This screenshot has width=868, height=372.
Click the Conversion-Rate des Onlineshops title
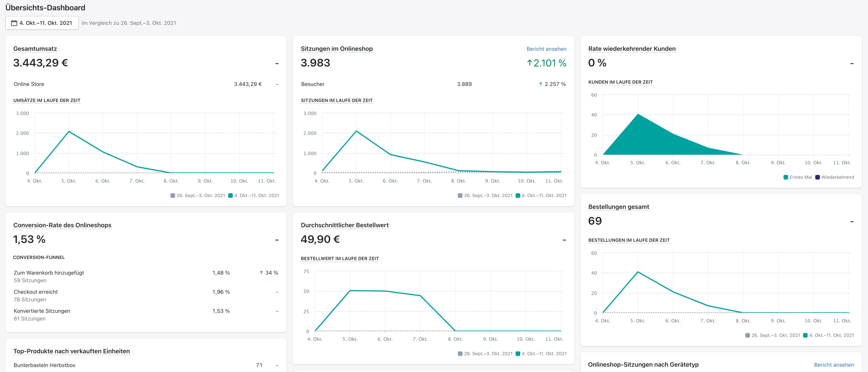pos(62,225)
